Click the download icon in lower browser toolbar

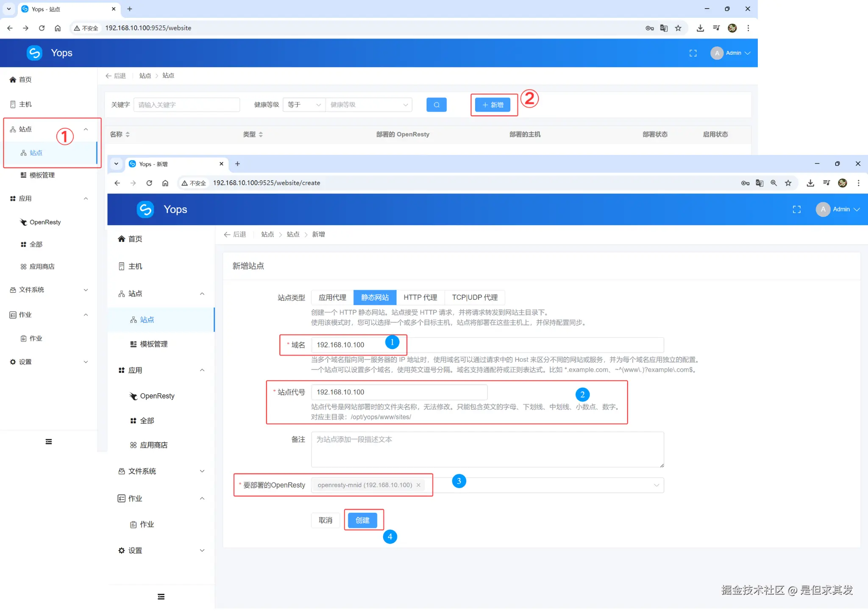click(810, 183)
